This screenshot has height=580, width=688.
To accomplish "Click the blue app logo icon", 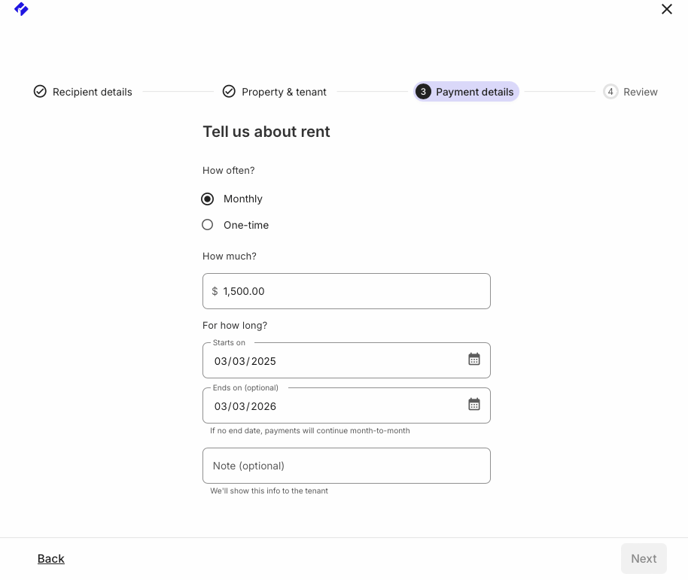I will click(x=21, y=9).
